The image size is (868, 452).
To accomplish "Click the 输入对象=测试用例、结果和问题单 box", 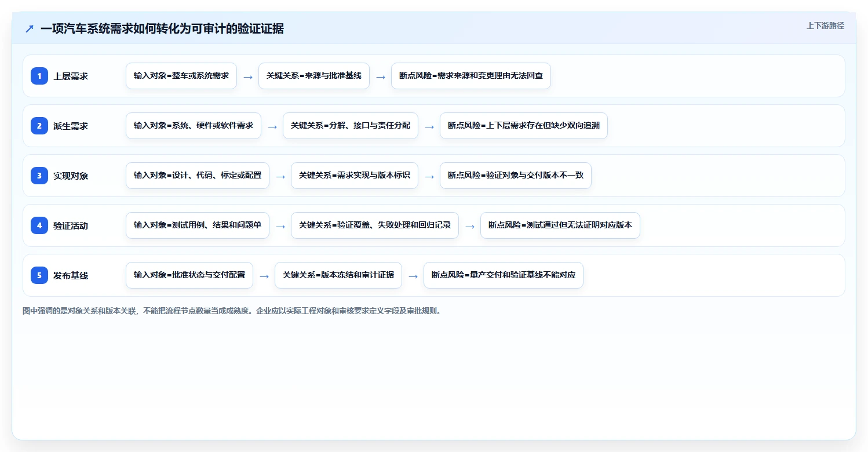I will pos(198,225).
